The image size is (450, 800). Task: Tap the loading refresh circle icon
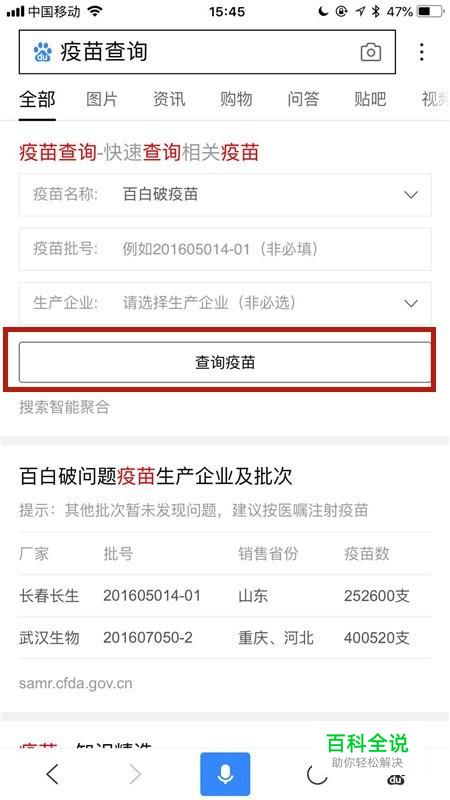coord(317,774)
